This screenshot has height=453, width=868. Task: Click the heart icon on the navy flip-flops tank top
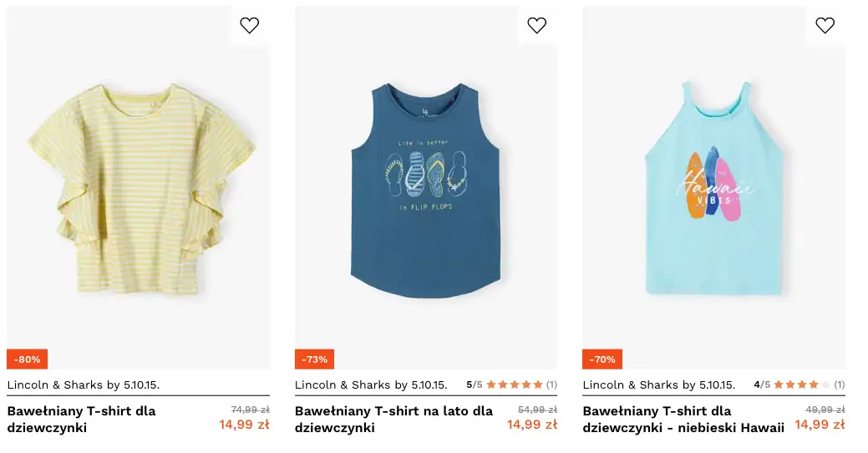tap(536, 26)
